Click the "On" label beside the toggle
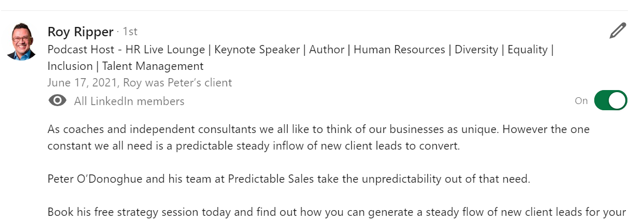 coord(581,101)
